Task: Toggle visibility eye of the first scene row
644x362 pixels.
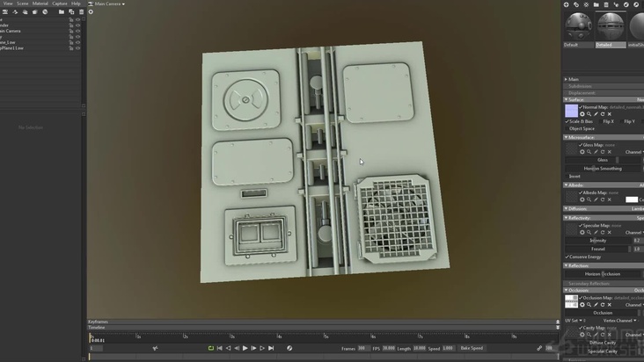Action: coord(77,19)
